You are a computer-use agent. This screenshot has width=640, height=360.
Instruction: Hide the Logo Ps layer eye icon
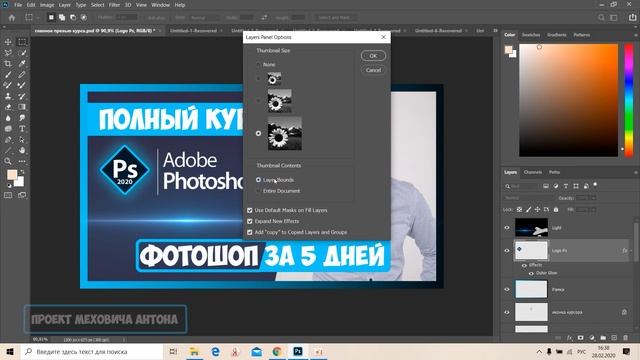pos(507,251)
